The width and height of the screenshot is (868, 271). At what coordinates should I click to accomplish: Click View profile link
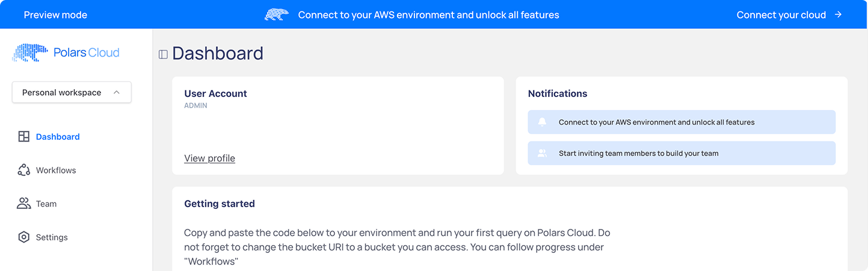tap(209, 158)
